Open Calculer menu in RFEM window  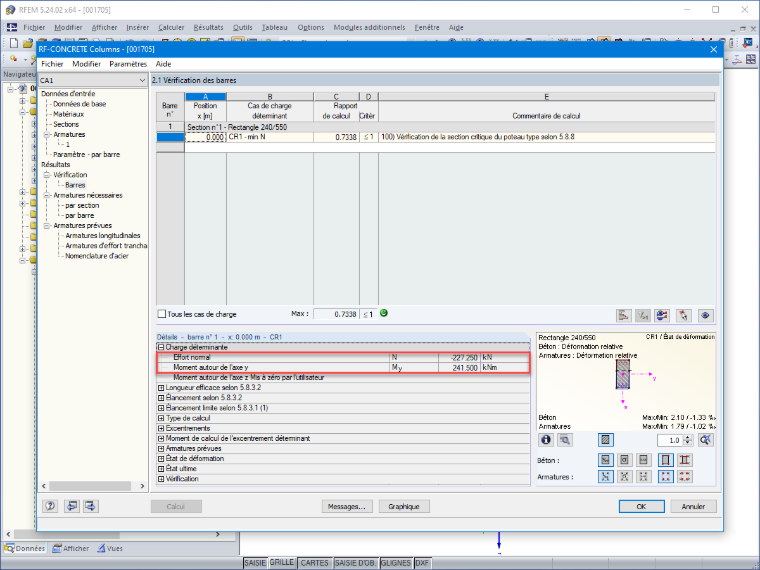[x=171, y=28]
